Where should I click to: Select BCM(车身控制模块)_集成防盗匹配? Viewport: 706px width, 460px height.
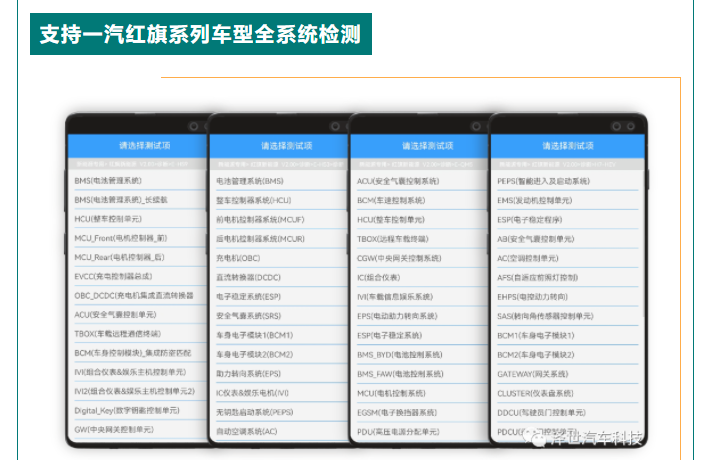pos(137,353)
